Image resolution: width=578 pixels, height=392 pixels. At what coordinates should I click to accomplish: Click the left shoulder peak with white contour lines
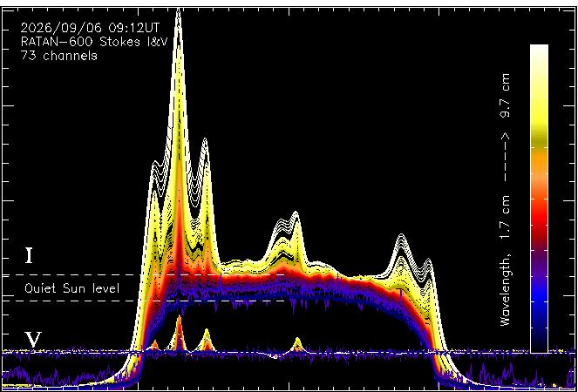[x=155, y=163]
